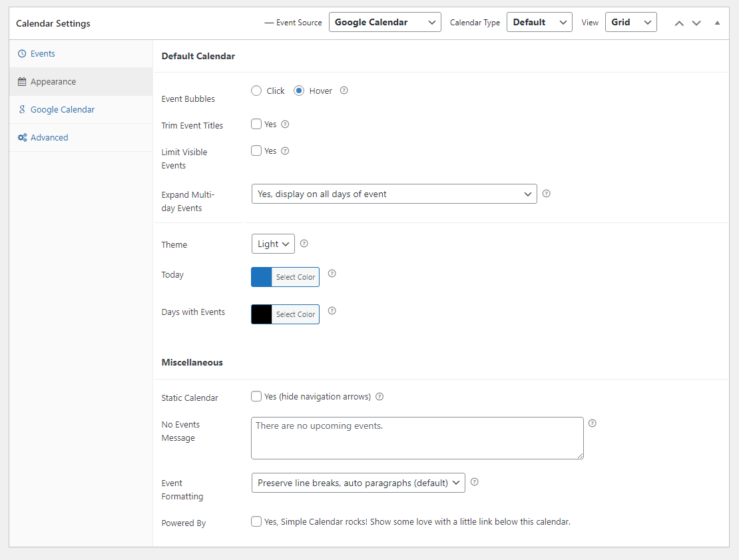Open help tooltip for Today color
The image size is (739, 560).
pos(332,274)
